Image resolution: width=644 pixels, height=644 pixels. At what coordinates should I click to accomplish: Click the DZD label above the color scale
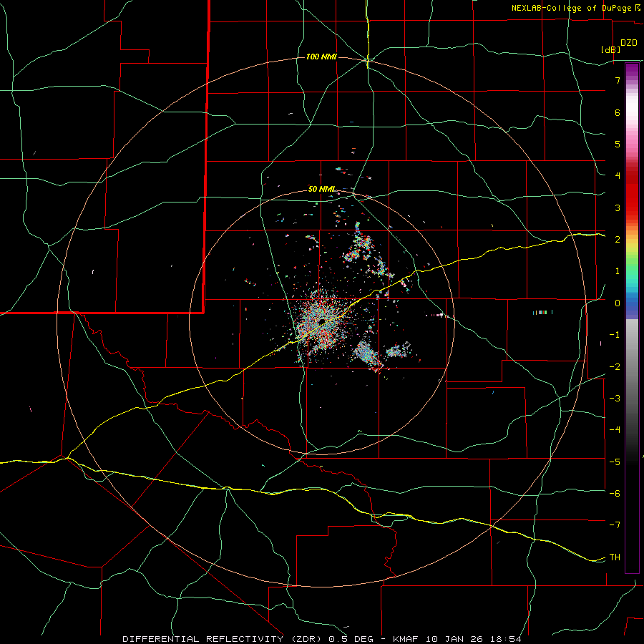[x=629, y=43]
